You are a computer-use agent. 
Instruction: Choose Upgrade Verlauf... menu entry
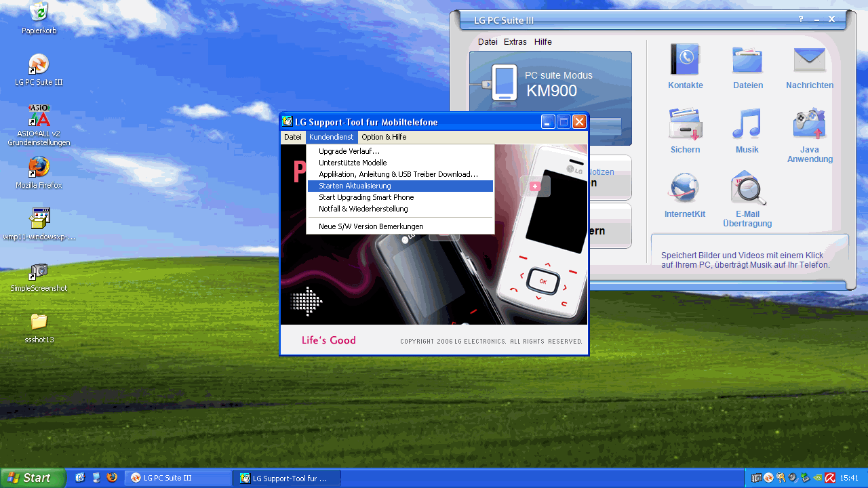click(x=400, y=151)
